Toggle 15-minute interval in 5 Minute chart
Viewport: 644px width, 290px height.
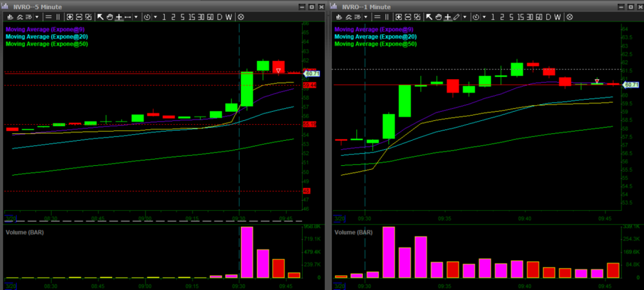[x=191, y=17]
